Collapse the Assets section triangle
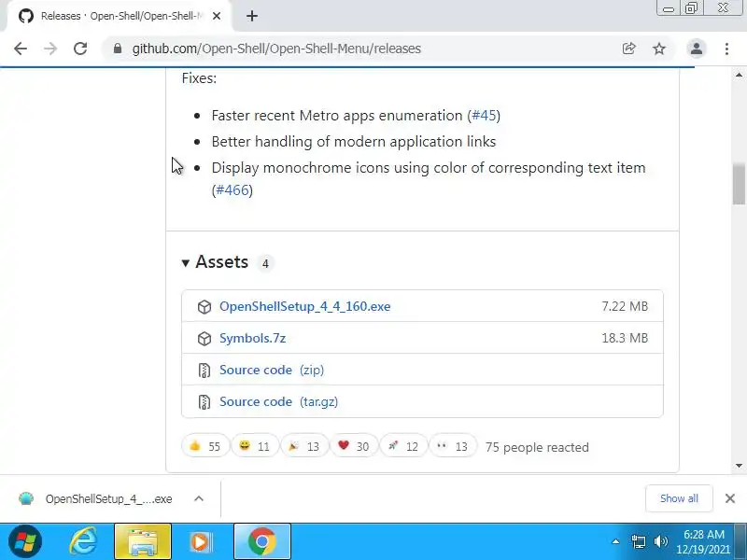The image size is (747, 560). pos(185,263)
